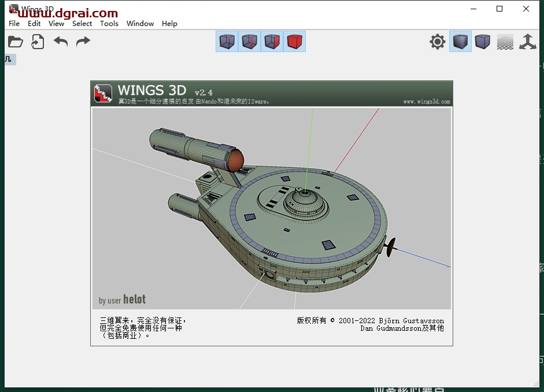Click the www.wings3d.com link text
Image resolution: width=544 pixels, height=392 pixels.
pos(427,102)
